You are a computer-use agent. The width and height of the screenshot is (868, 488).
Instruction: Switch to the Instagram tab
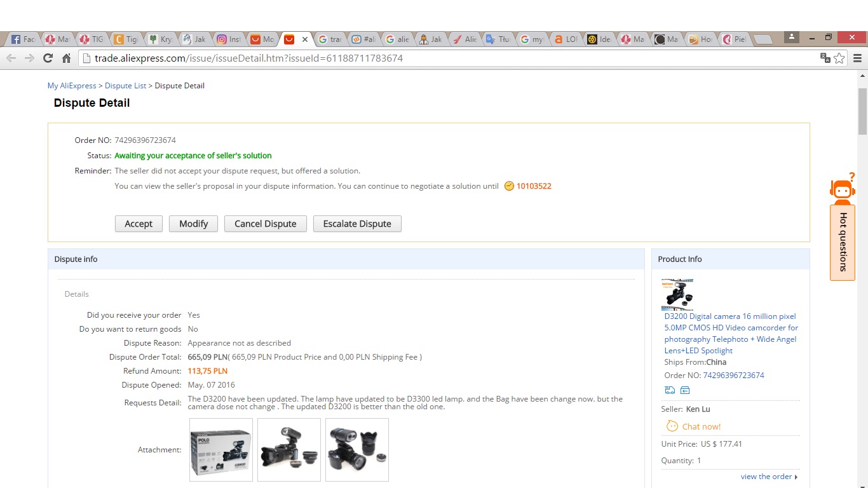click(229, 39)
